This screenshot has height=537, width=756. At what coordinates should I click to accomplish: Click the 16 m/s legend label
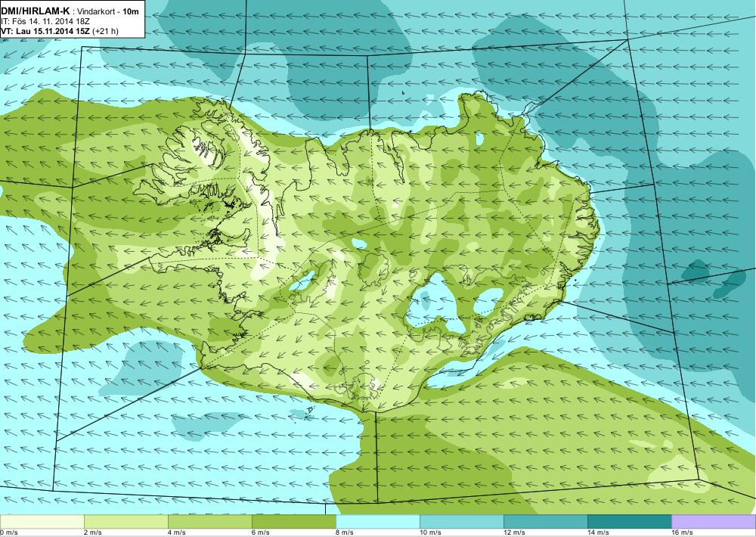pos(682,532)
